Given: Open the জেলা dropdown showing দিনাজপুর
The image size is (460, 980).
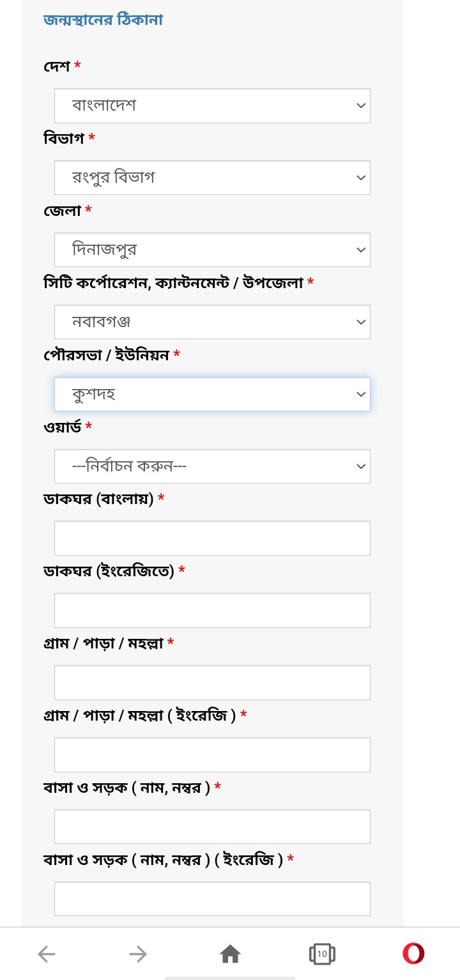Looking at the screenshot, I should [x=212, y=250].
